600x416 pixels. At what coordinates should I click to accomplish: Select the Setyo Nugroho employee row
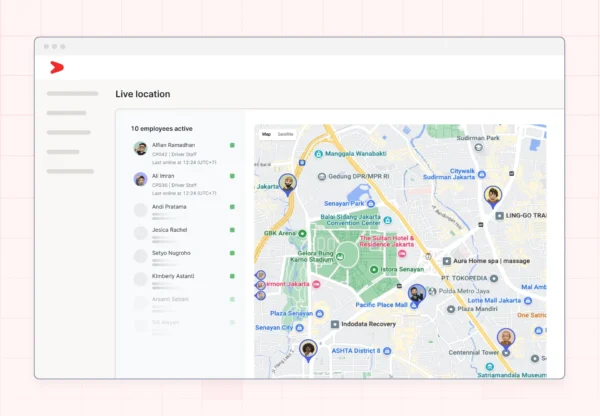(x=184, y=256)
